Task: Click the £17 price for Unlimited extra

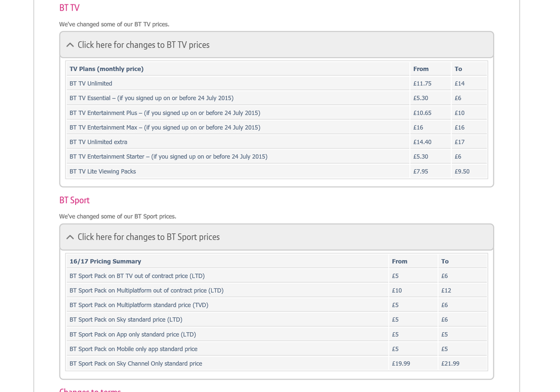Action: tap(460, 142)
